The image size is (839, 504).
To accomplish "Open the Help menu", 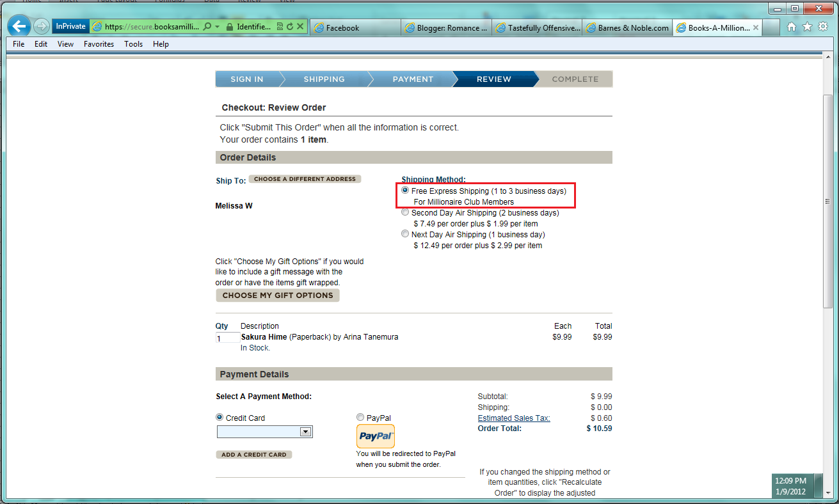I will click(x=161, y=44).
